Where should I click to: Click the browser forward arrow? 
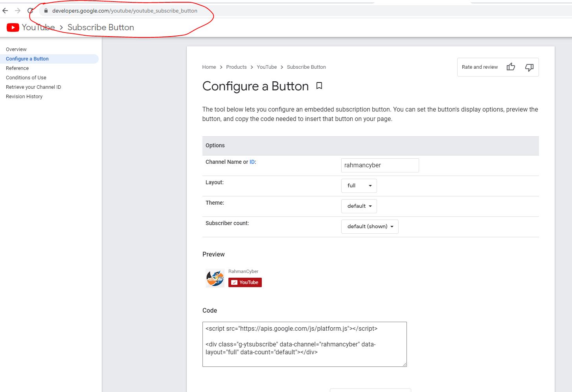tap(18, 11)
